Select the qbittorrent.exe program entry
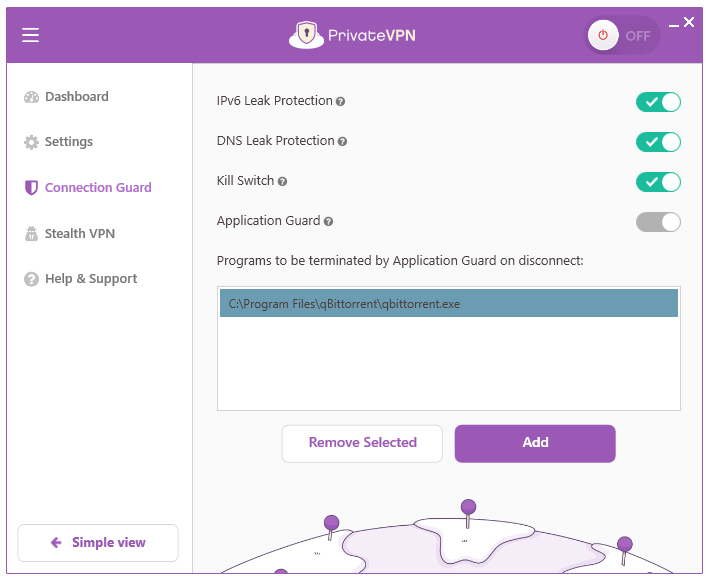Viewport: 709px width, 579px height. pyautogui.click(x=448, y=304)
